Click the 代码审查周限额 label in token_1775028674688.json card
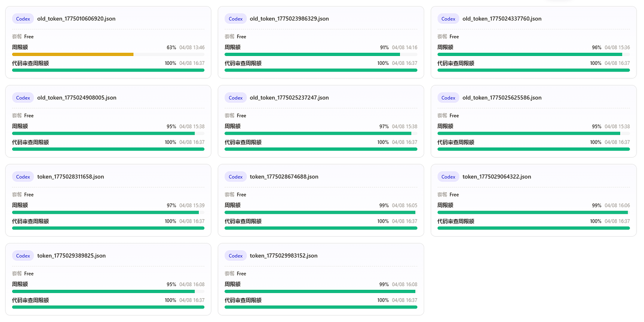The image size is (644, 322). point(243,221)
